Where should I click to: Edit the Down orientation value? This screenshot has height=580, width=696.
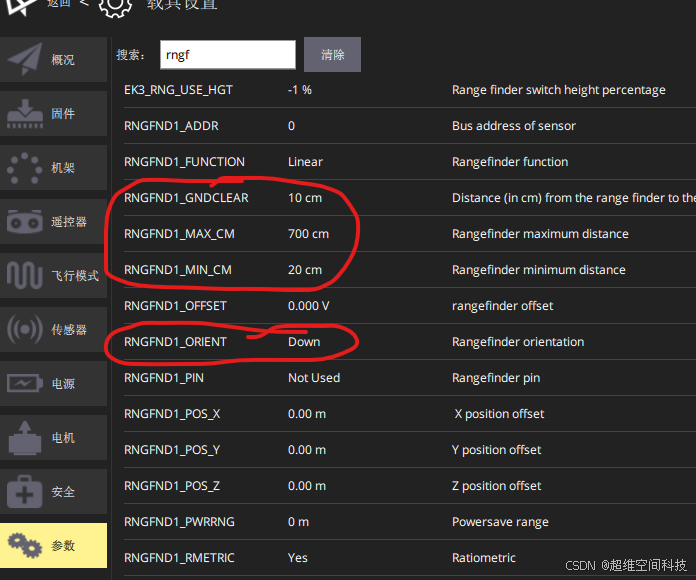[304, 342]
